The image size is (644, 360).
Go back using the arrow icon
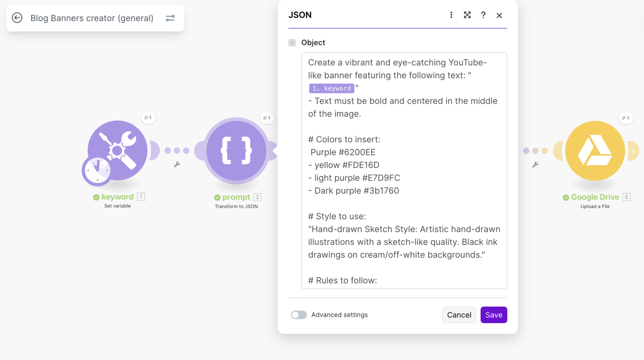coord(17,18)
